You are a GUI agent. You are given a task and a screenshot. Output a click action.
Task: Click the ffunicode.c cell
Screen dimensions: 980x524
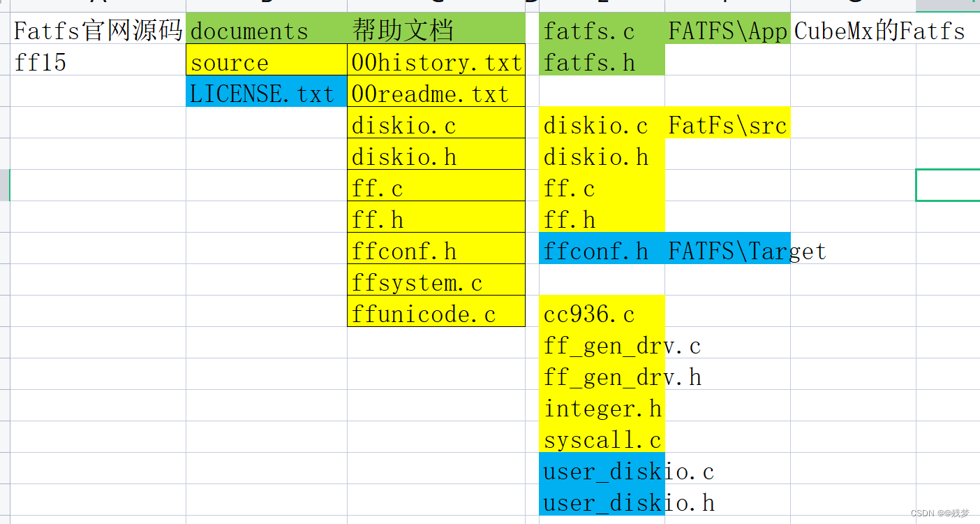[436, 312]
